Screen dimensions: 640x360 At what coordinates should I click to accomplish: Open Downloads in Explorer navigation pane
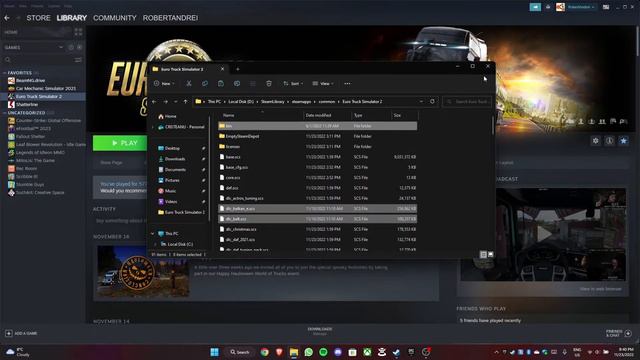click(x=175, y=159)
